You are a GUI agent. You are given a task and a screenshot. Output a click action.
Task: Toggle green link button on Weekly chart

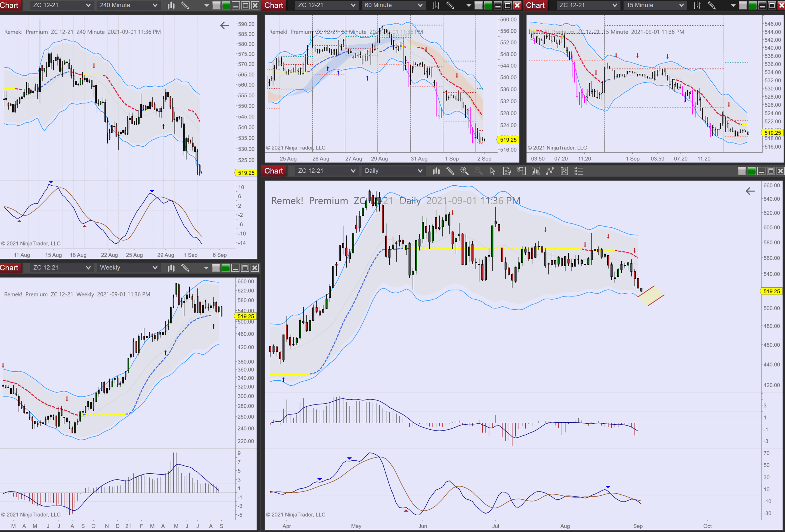(226, 268)
